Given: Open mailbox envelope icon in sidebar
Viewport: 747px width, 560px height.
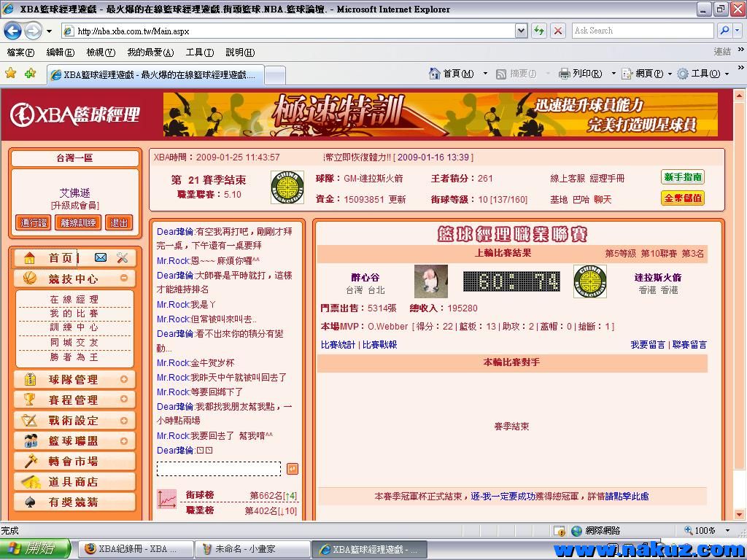Looking at the screenshot, I should (101, 257).
